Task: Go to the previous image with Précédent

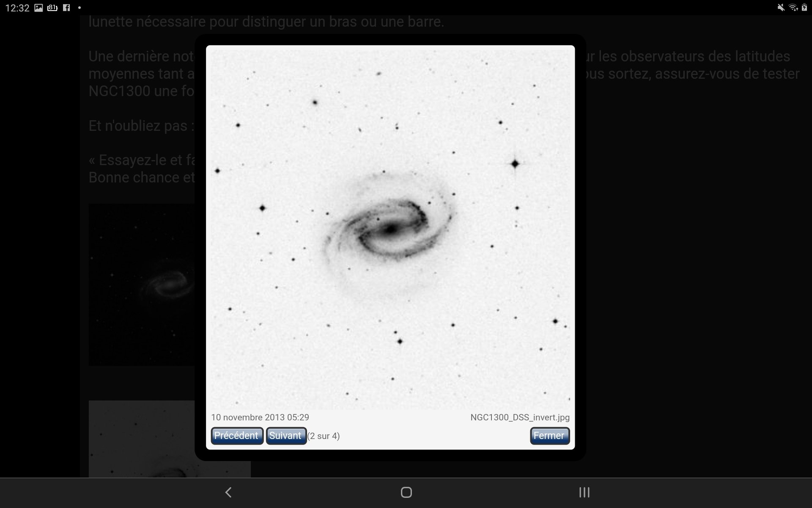Action: 237,436
